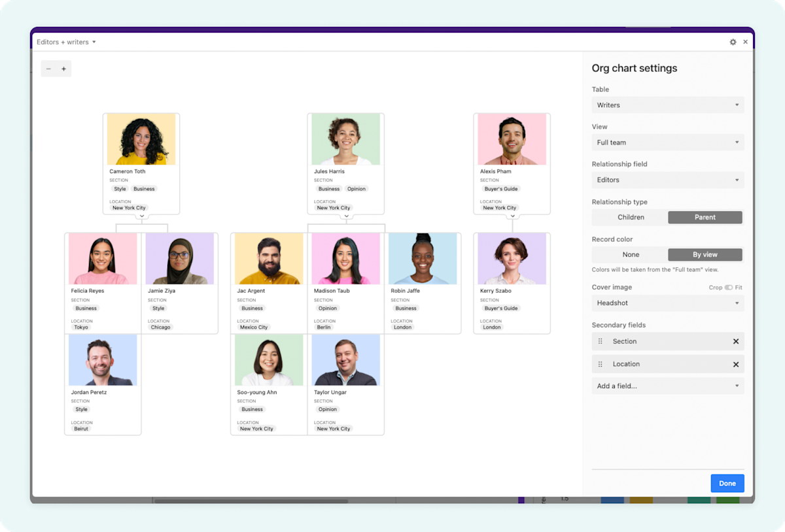Collapse Jules Harris's reports using the chevron

click(x=345, y=216)
